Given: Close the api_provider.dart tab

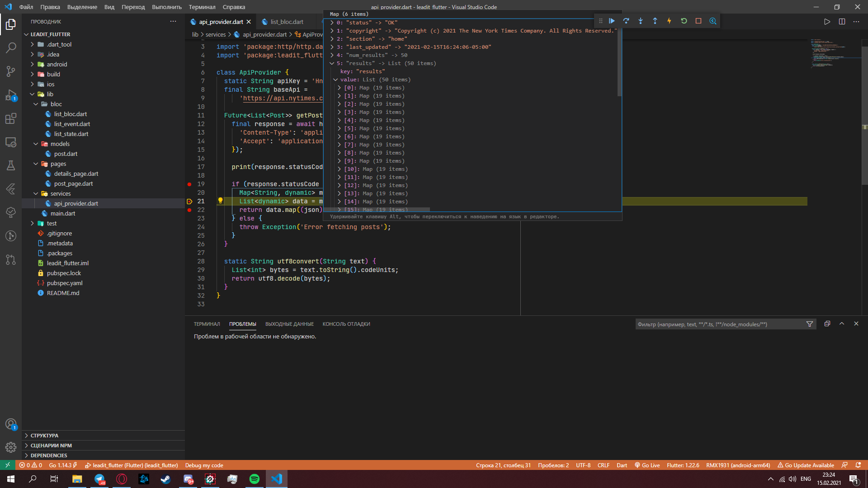Looking at the screenshot, I should (249, 22).
